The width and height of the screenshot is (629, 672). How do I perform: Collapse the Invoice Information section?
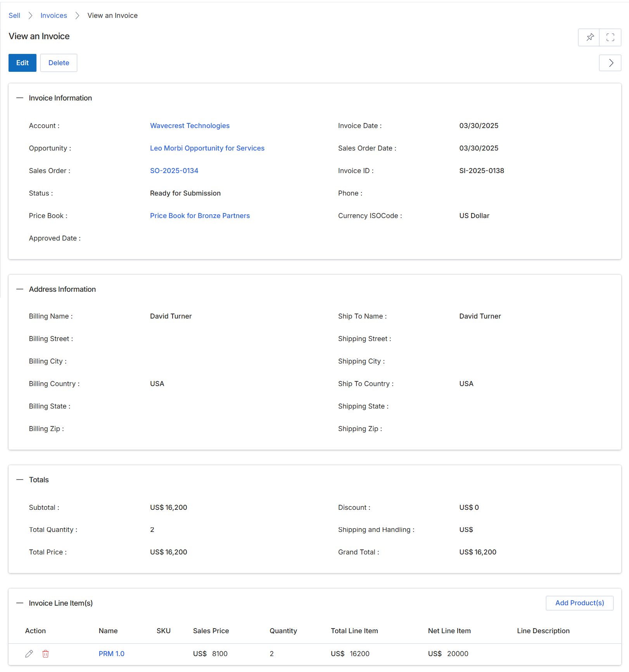20,98
